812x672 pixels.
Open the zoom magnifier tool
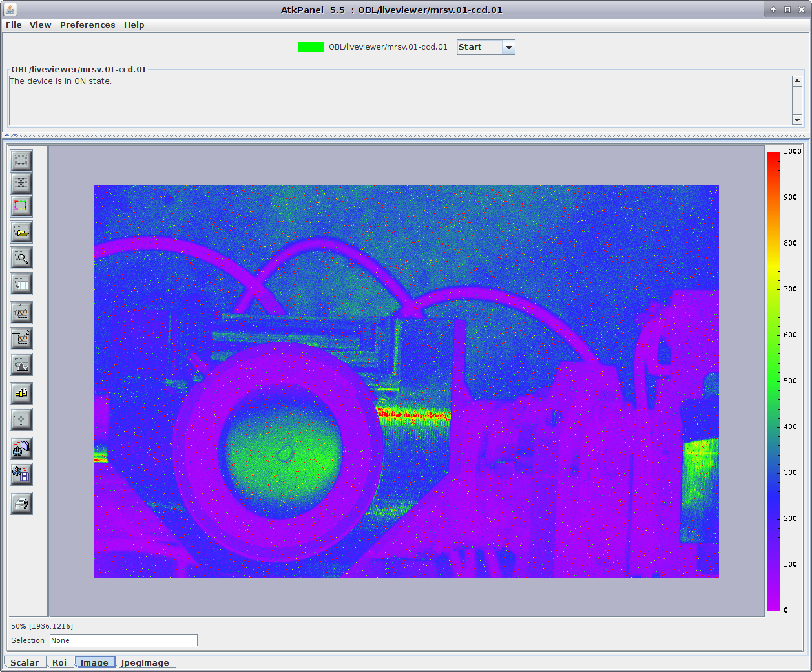coord(21,258)
